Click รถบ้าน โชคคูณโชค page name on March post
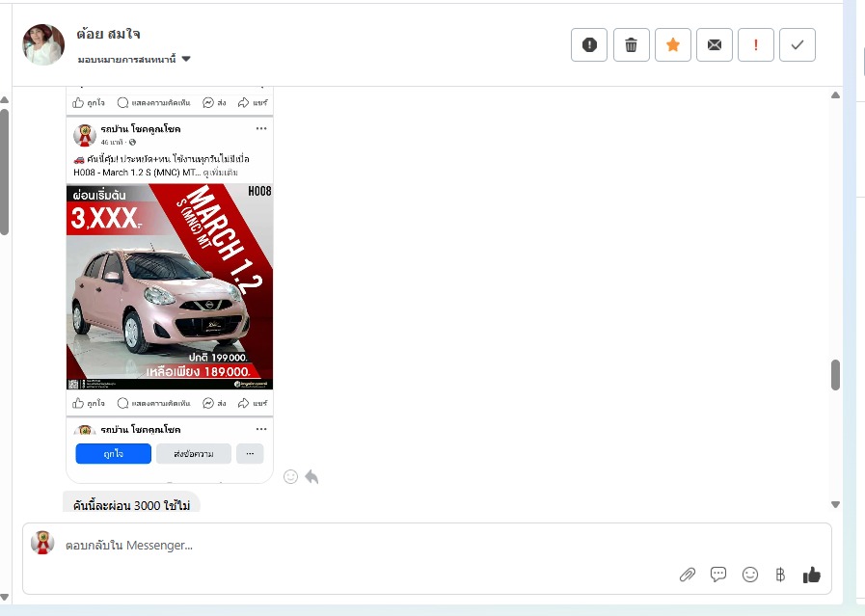 pyautogui.click(x=141, y=129)
